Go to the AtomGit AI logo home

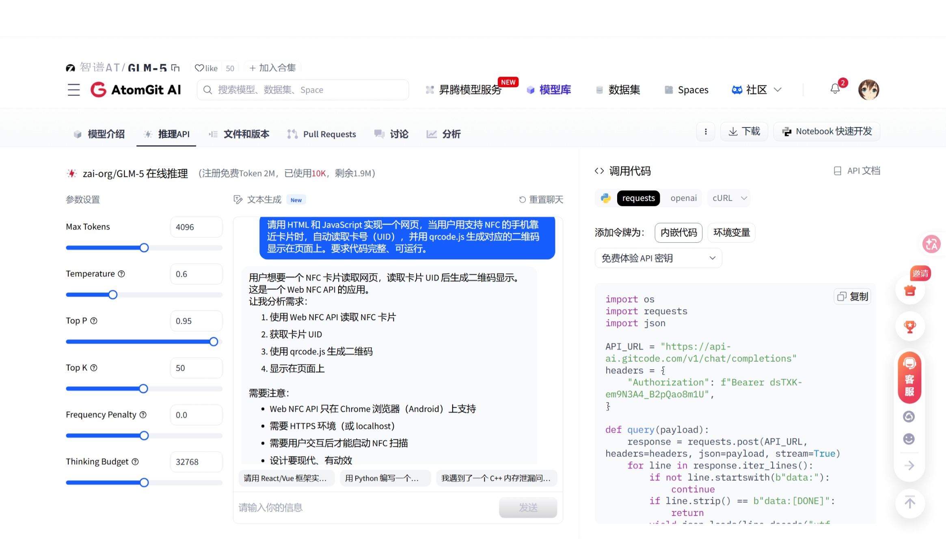point(136,90)
